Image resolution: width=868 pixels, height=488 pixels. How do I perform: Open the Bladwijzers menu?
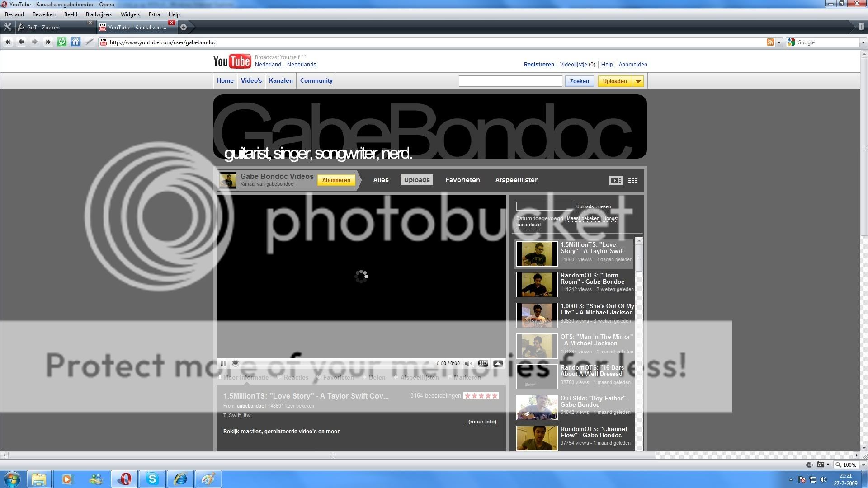click(x=99, y=14)
